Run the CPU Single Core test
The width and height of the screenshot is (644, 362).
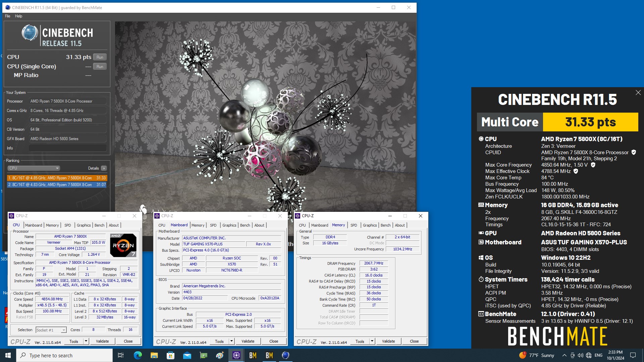tap(100, 67)
